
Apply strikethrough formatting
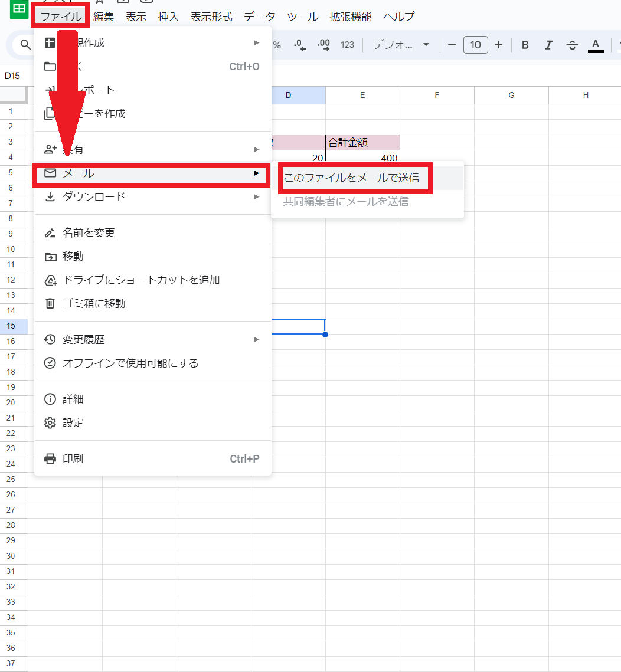[571, 45]
